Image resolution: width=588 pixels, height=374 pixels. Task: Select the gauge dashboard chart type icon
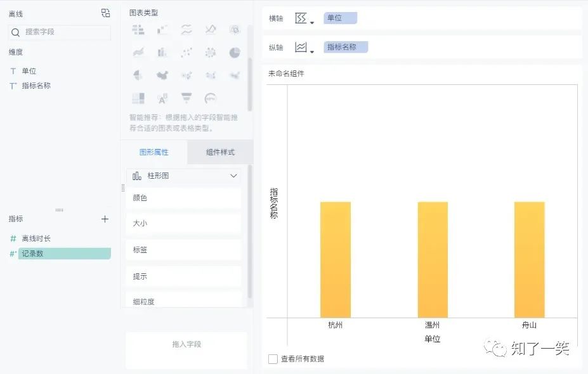[x=211, y=98]
